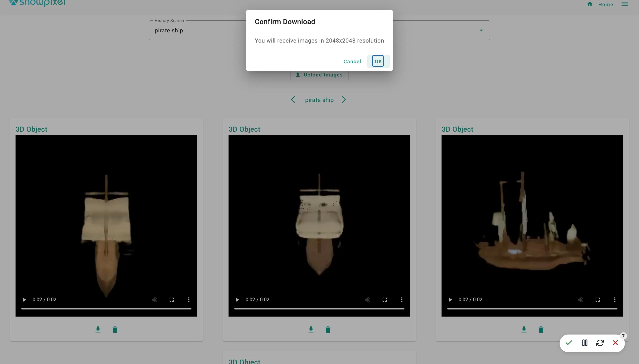The height and width of the screenshot is (364, 639).
Task: Delete the third 3D Object
Action: coord(541,329)
